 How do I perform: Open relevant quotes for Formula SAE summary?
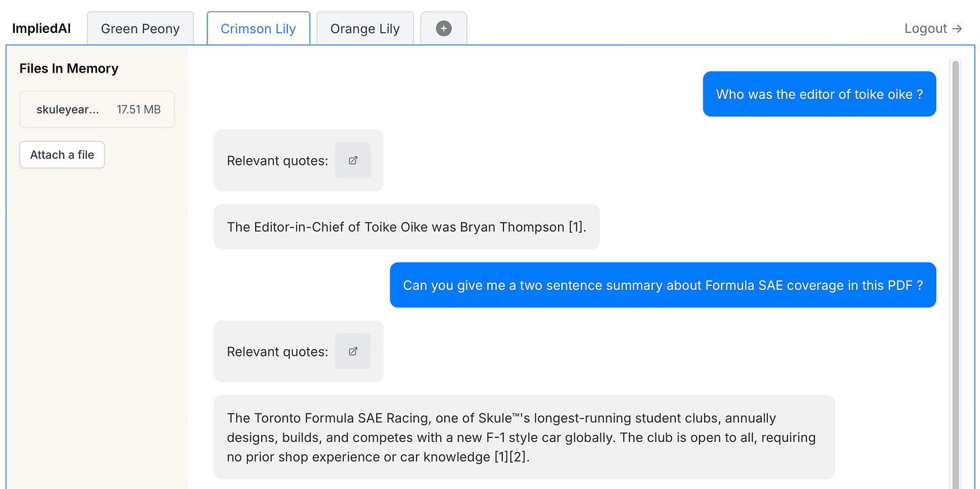[353, 351]
